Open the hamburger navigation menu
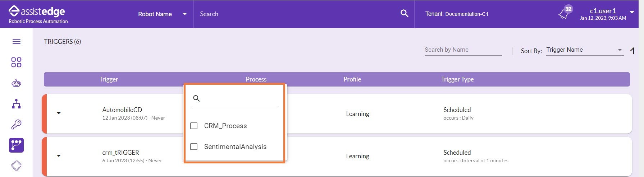 coord(17,42)
